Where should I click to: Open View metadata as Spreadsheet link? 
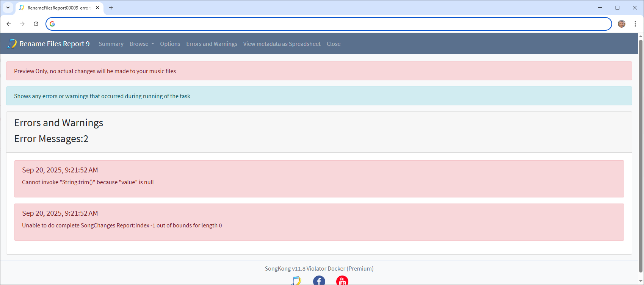(282, 44)
